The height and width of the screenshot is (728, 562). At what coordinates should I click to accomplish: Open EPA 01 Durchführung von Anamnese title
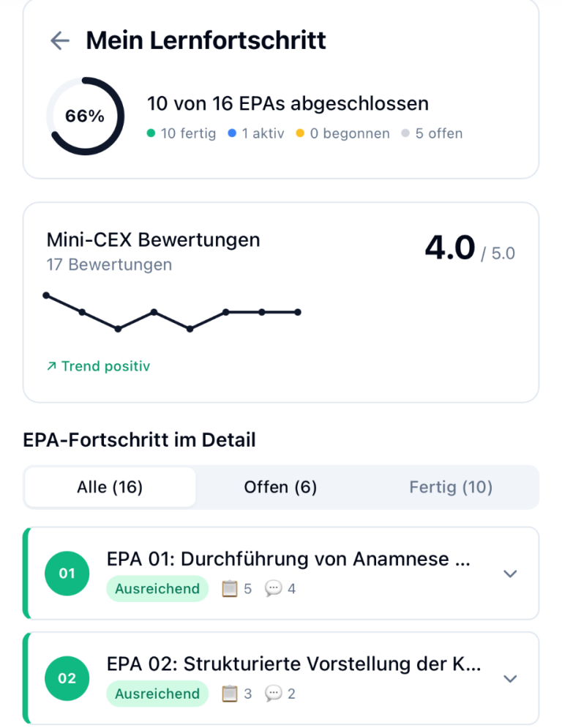coord(288,560)
